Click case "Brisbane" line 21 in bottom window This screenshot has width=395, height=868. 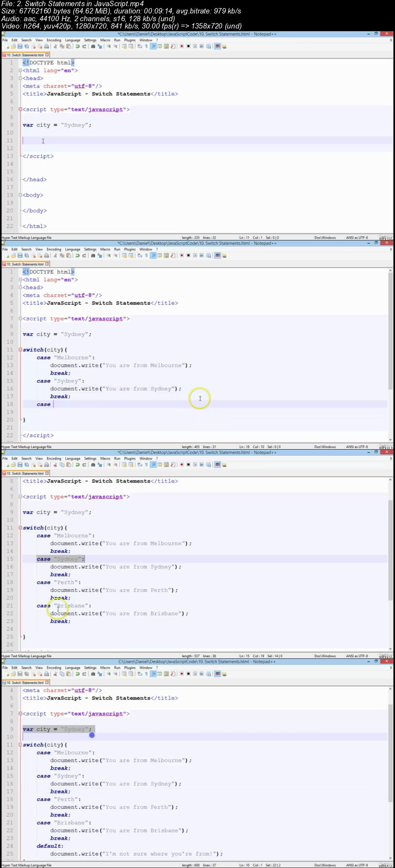(x=64, y=823)
